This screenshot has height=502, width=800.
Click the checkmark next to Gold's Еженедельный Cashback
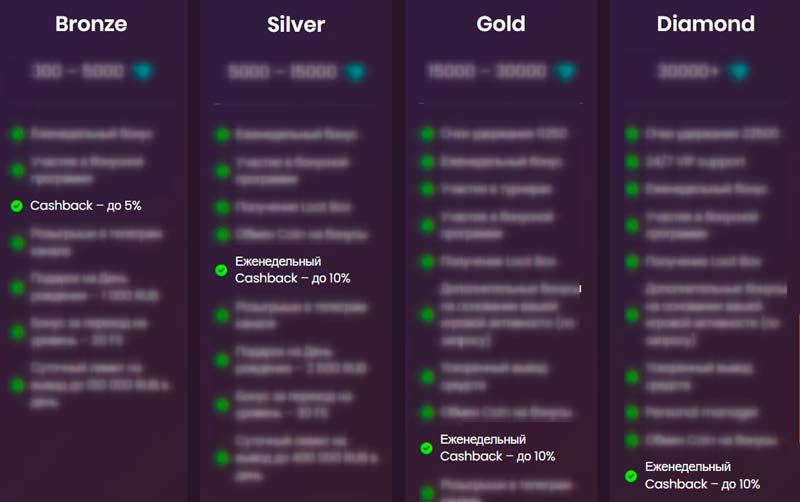coord(426,448)
